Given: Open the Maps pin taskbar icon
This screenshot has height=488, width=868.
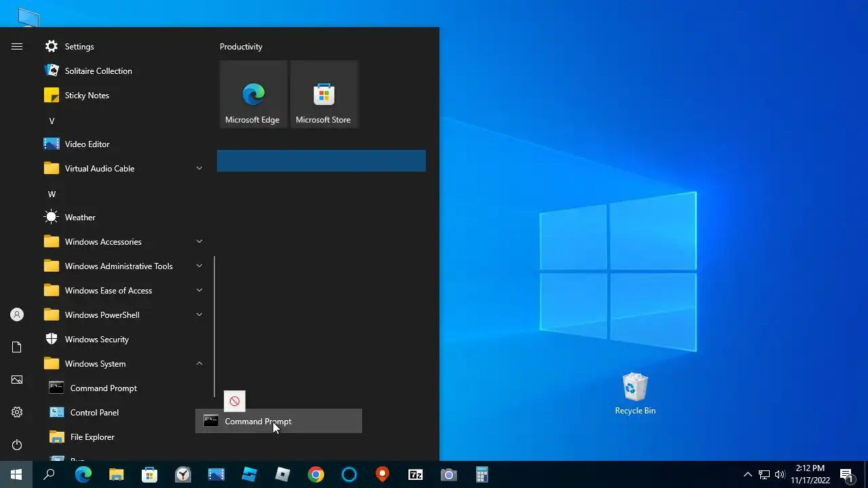Looking at the screenshot, I should 382,474.
